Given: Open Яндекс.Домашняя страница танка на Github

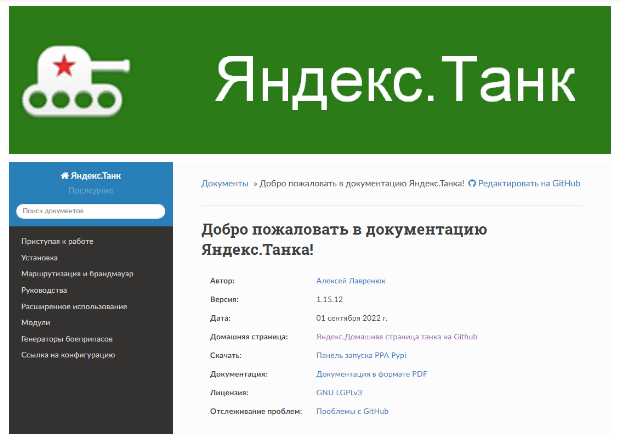Looking at the screenshot, I should (x=397, y=337).
